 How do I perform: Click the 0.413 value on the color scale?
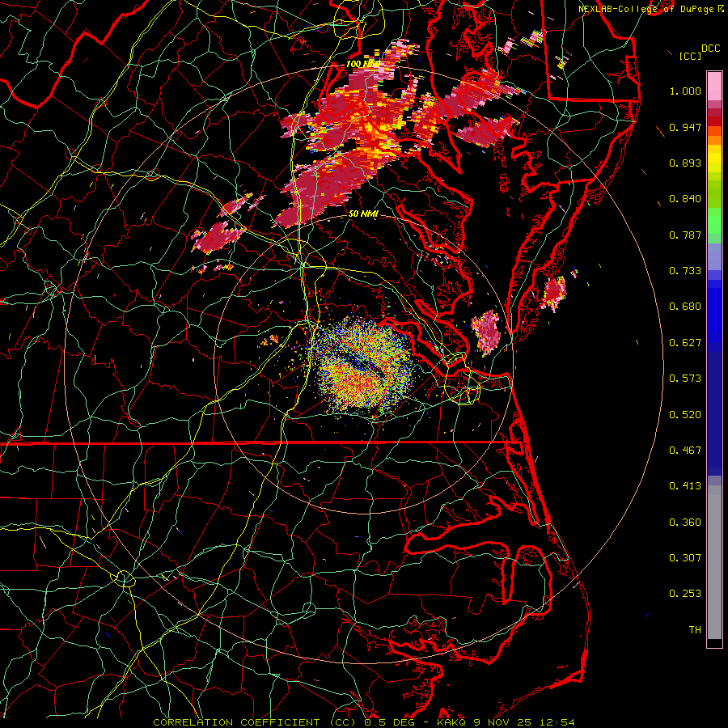685,486
